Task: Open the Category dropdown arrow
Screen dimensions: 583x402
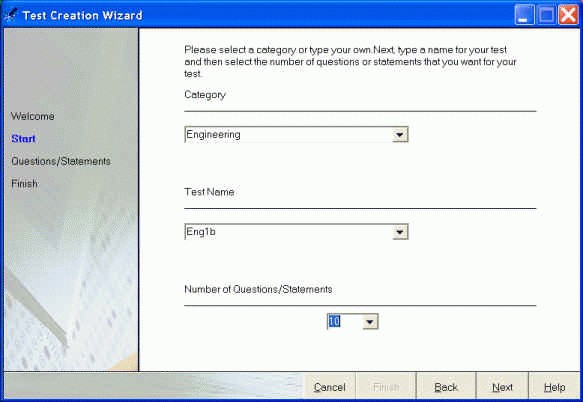Action: (400, 135)
